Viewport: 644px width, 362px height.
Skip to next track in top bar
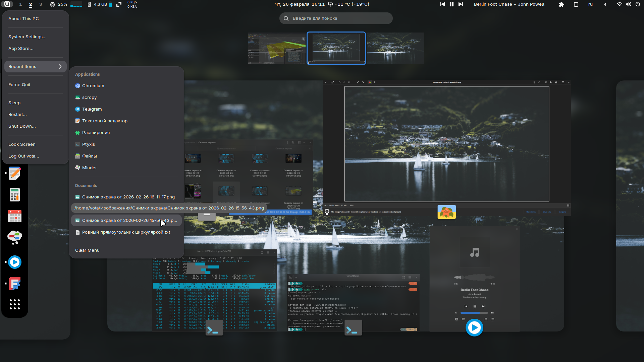(461, 4)
